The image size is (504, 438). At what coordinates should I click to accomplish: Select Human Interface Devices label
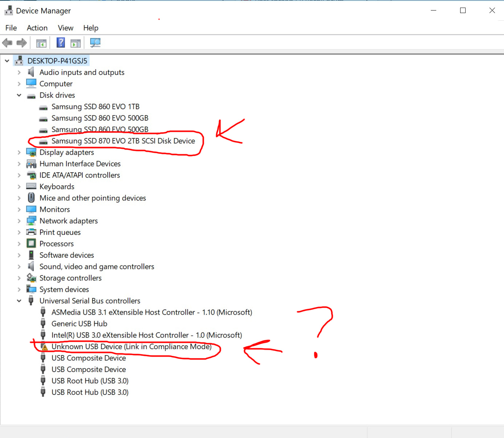80,164
